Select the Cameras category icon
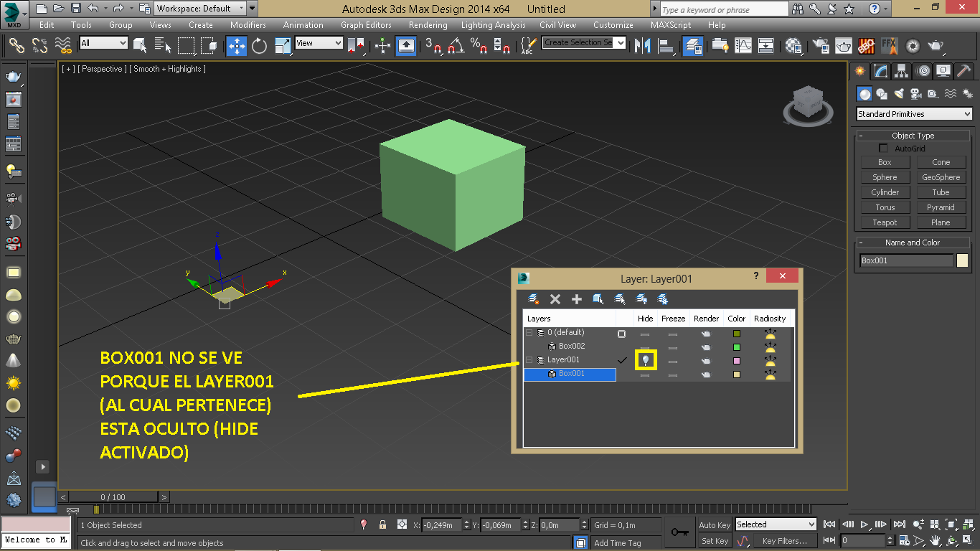The width and height of the screenshot is (980, 551). click(915, 94)
